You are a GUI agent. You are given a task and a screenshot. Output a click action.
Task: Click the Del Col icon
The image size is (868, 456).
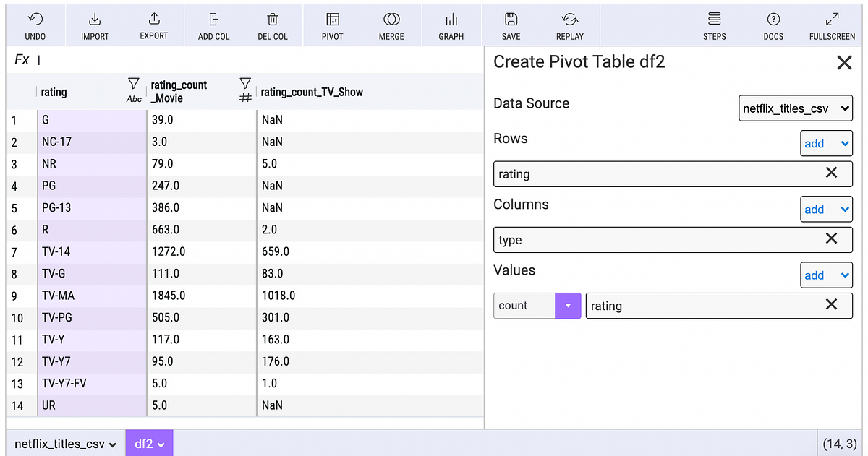point(272,25)
